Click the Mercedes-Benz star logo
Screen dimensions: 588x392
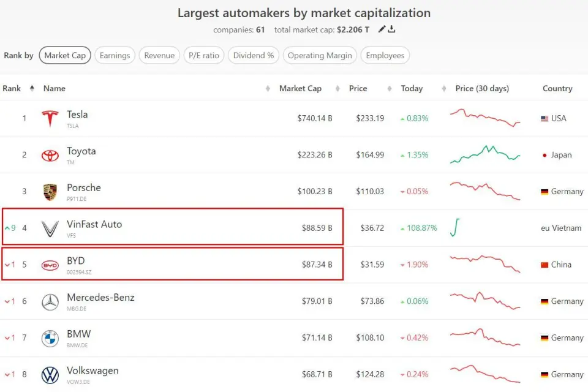pos(50,302)
